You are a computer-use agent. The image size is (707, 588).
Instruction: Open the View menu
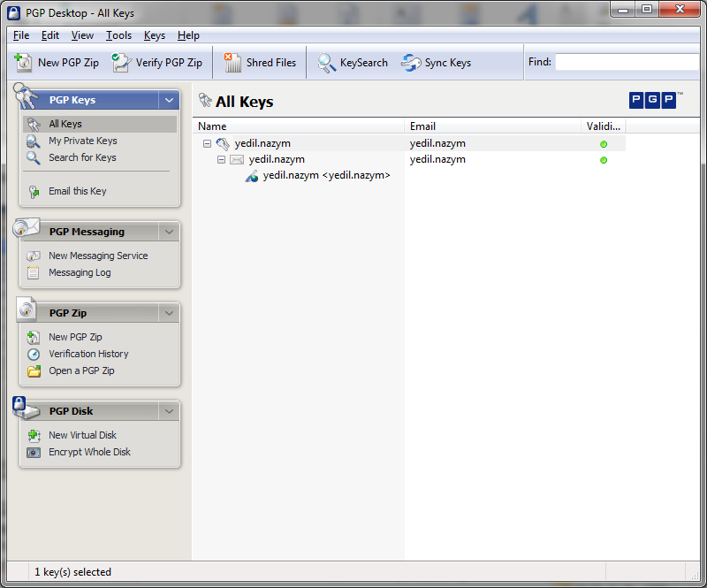tap(82, 35)
